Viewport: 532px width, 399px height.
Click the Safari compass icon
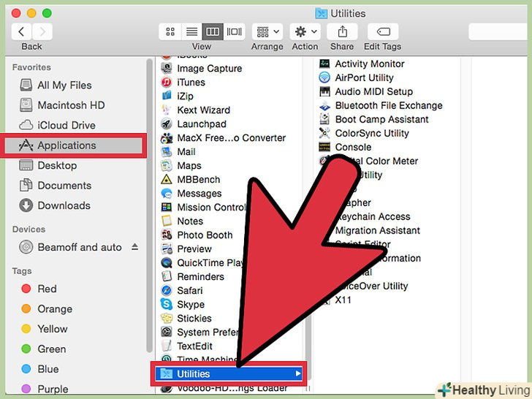pos(167,290)
